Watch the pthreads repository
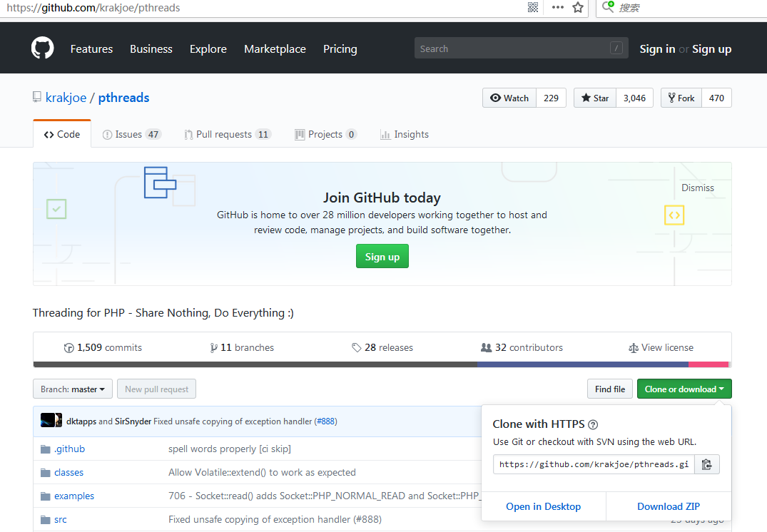767x532 pixels. click(x=509, y=98)
